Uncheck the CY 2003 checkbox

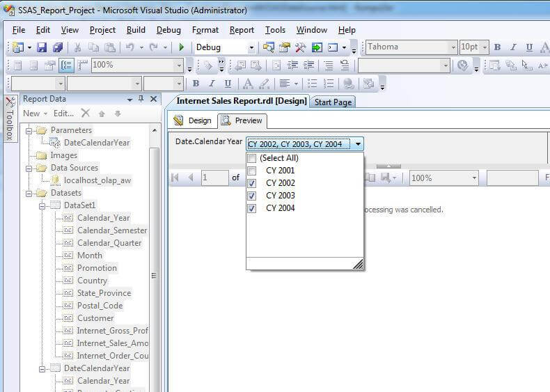[x=252, y=196]
